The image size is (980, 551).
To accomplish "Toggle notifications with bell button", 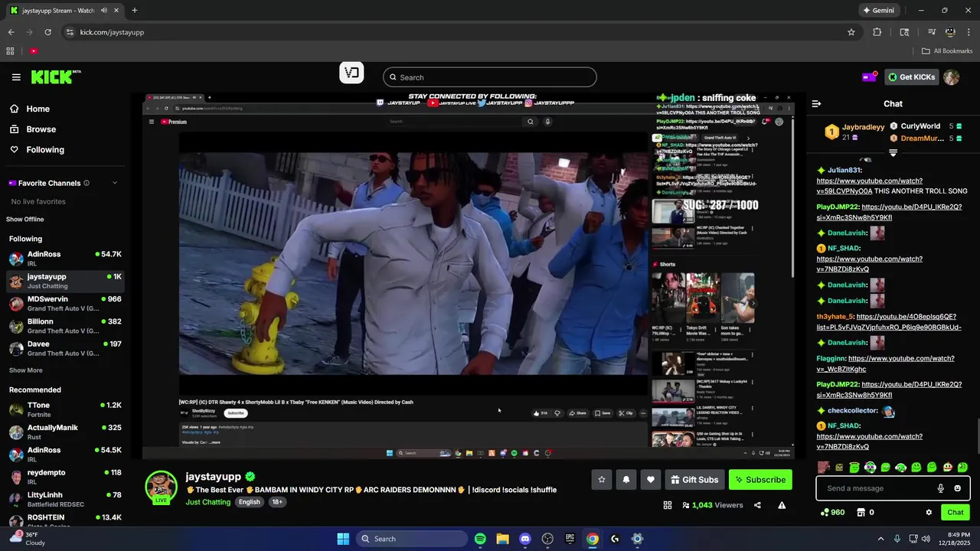I will point(626,480).
